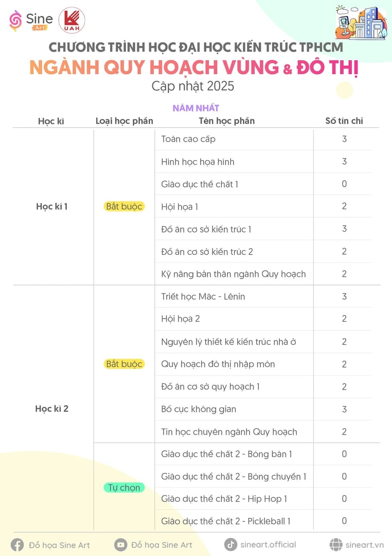Click the yellow Bắt buộc tag for Học kì 1
392x556 pixels.
(x=124, y=206)
